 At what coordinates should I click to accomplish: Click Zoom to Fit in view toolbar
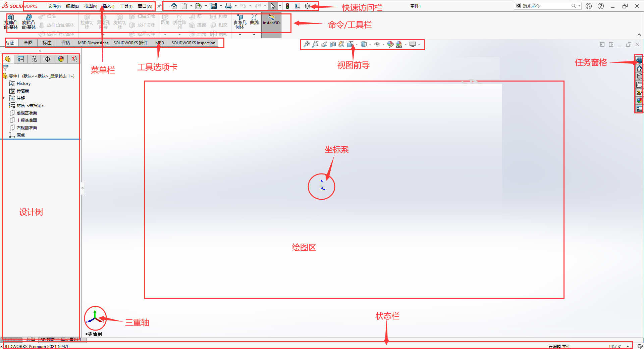(x=307, y=44)
